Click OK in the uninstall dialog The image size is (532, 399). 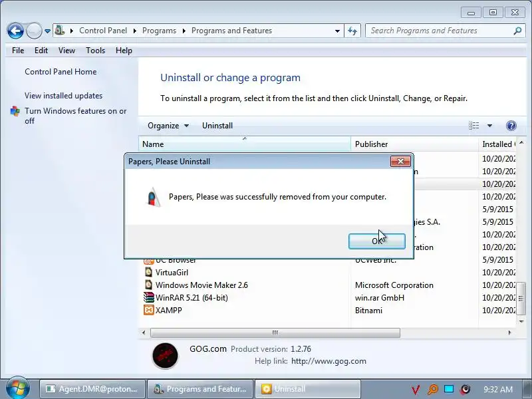click(x=377, y=241)
